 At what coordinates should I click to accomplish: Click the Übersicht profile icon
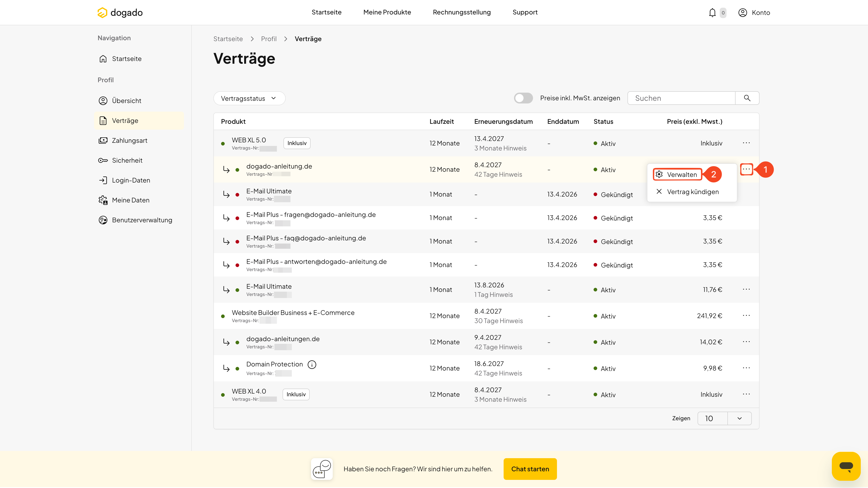click(103, 101)
